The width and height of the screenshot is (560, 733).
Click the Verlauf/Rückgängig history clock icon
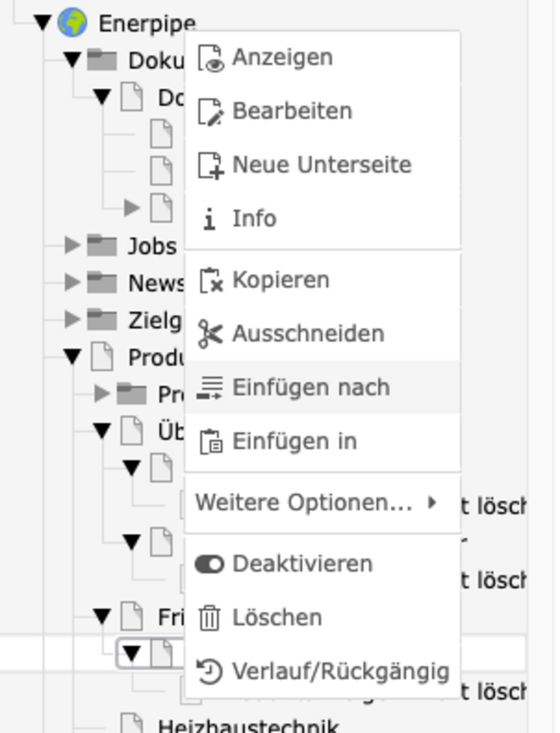click(x=210, y=671)
